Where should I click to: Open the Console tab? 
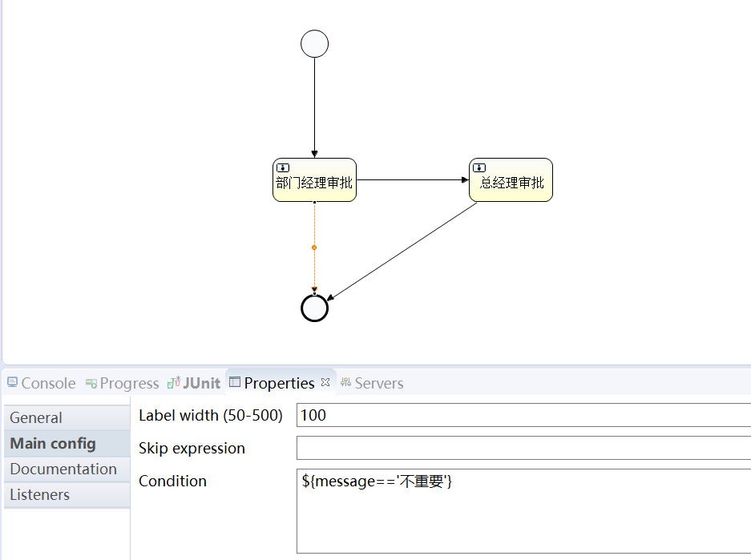pos(42,383)
